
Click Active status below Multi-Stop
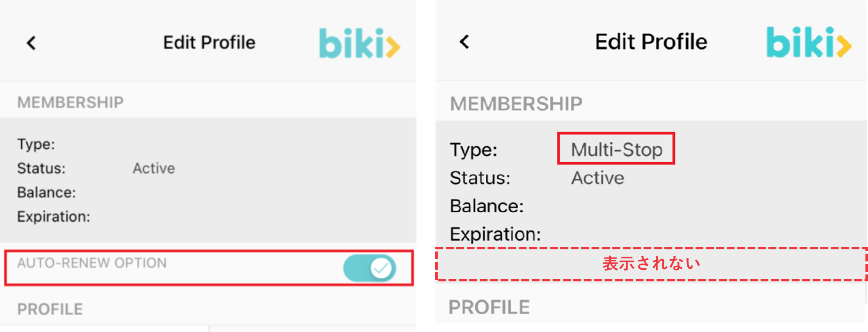(x=598, y=178)
